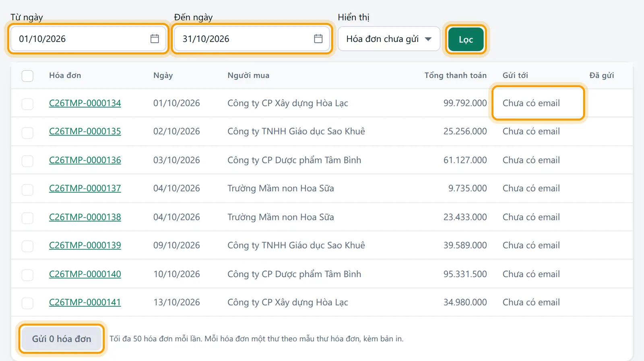This screenshot has width=644, height=361.
Task: Open invoice link C26TMP-0000134
Action: coord(85,103)
